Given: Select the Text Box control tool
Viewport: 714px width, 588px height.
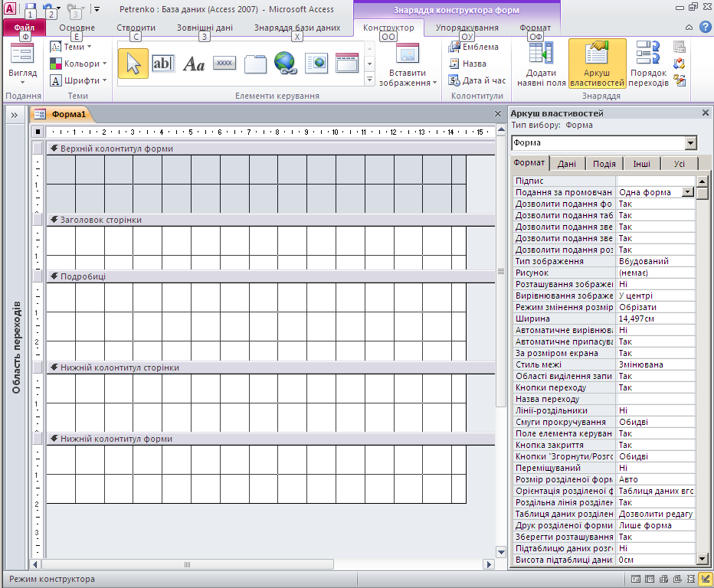Looking at the screenshot, I should tap(163, 64).
